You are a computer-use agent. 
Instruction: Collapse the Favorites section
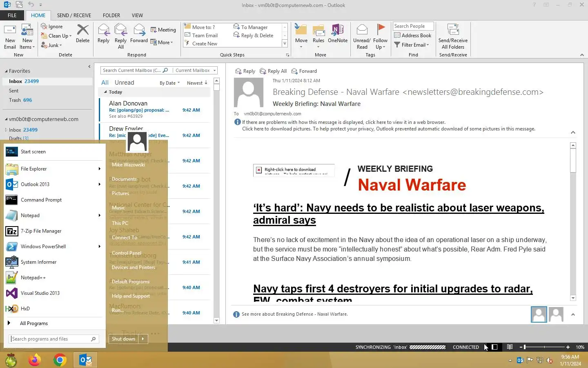coord(6,71)
